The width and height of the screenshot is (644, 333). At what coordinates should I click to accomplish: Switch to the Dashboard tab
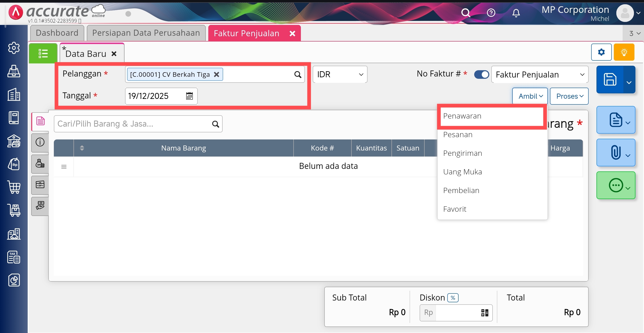pos(57,33)
